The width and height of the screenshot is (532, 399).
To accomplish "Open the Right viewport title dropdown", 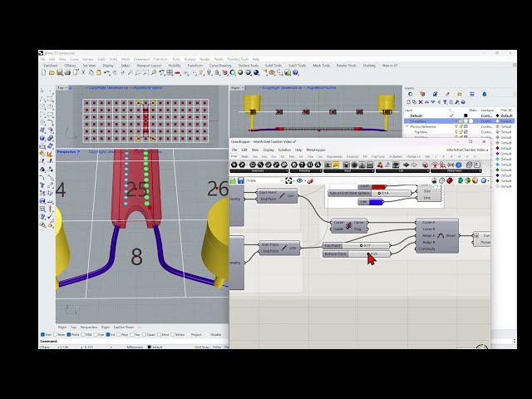I will coord(243,88).
